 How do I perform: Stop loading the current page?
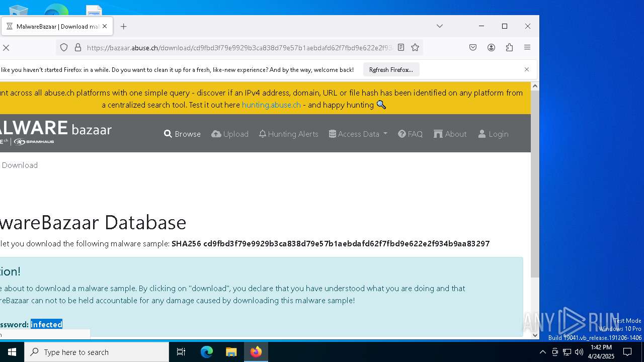tap(6, 47)
